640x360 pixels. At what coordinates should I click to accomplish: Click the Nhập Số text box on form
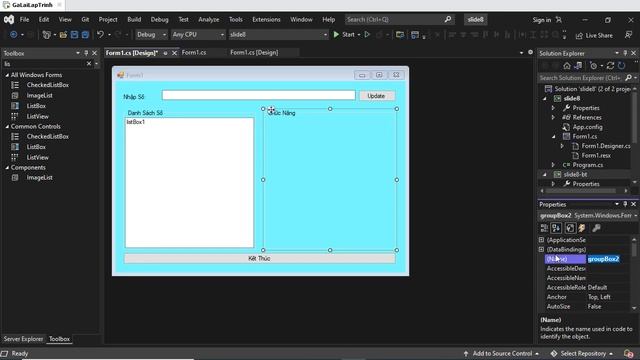[259, 95]
